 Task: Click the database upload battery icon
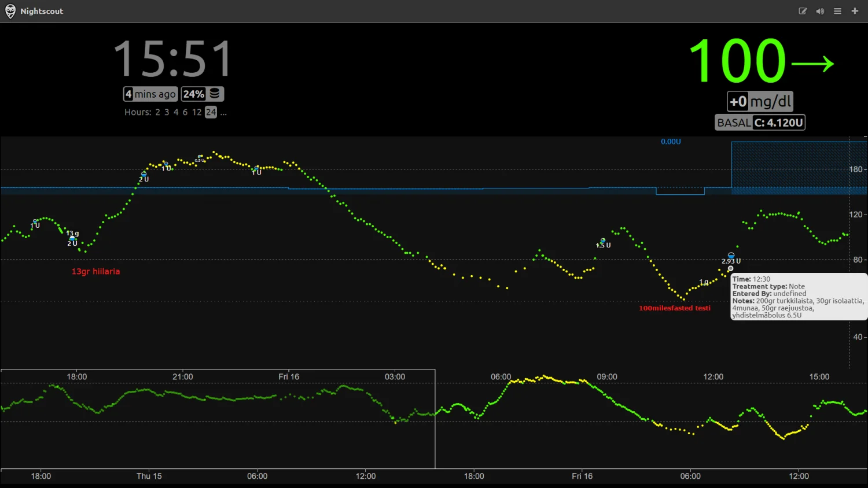tap(215, 94)
